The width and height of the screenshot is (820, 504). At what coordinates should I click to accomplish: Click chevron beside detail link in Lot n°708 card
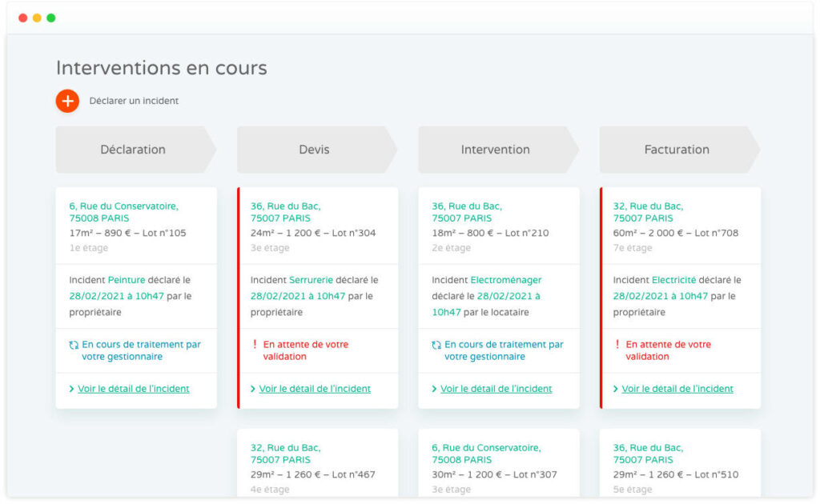pyautogui.click(x=616, y=389)
